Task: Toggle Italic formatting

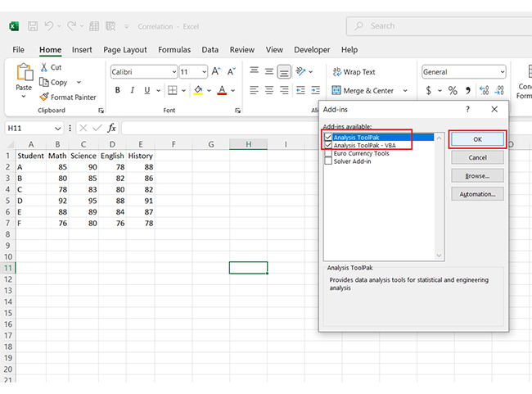Action: pyautogui.click(x=132, y=90)
